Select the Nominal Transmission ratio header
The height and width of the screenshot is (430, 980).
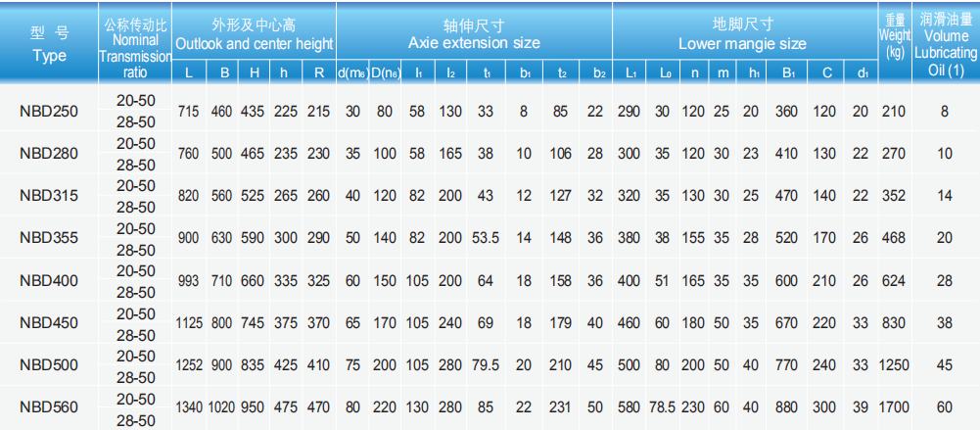point(135,44)
